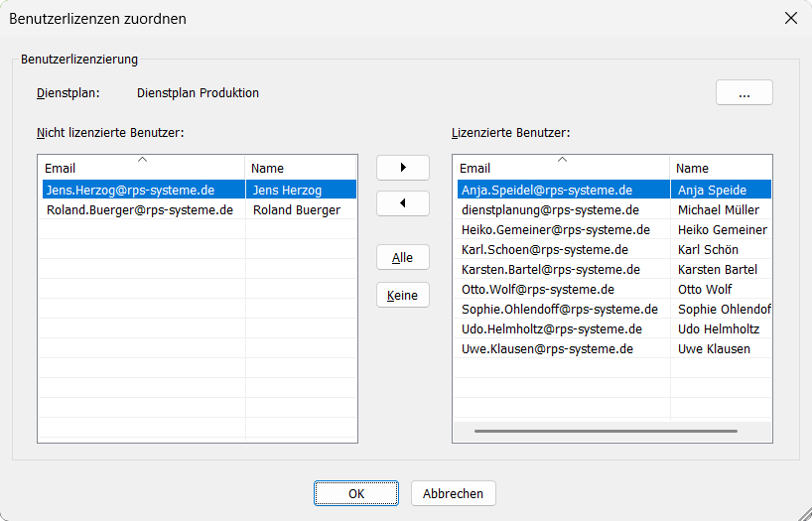Select dienstplanung@rps-systeme.de in licensed list
The height and width of the screenshot is (521, 812).
pos(564,209)
